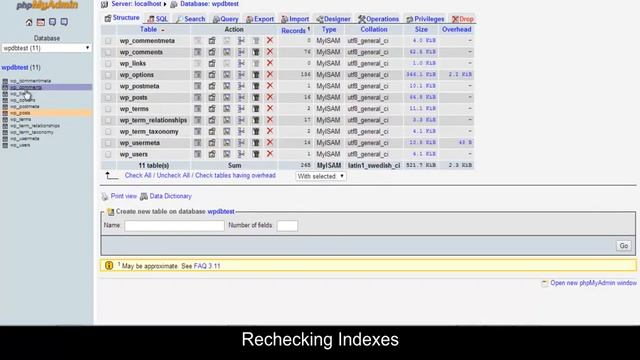Image resolution: width=640 pixels, height=360 pixels.
Task: Open the Designer tab
Action: 333,19
